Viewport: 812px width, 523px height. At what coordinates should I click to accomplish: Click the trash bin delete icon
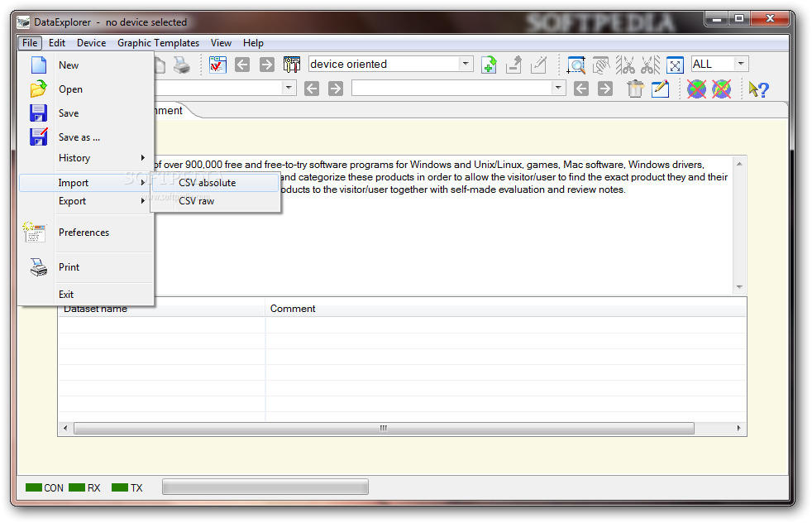pyautogui.click(x=635, y=89)
